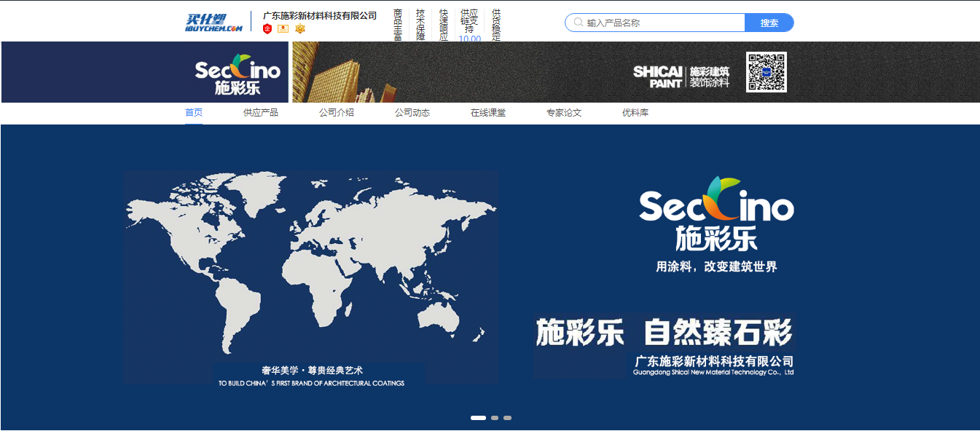Click the Seccino 施彩乐 logo in header banner
The width and height of the screenshot is (980, 431).
point(238,75)
